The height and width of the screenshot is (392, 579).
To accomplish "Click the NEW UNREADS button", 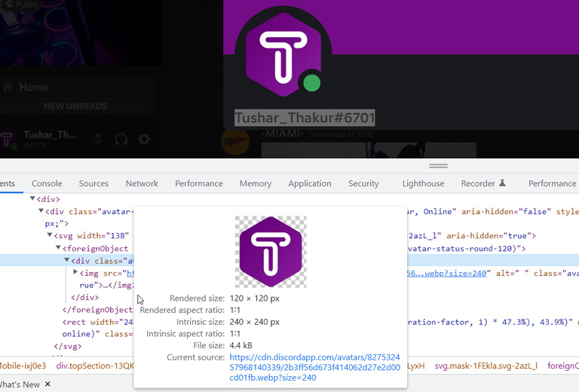I will click(x=75, y=106).
